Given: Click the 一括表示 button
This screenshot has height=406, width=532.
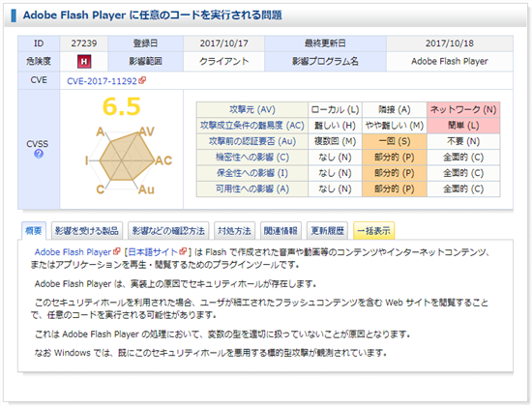Looking at the screenshot, I should 374,231.
